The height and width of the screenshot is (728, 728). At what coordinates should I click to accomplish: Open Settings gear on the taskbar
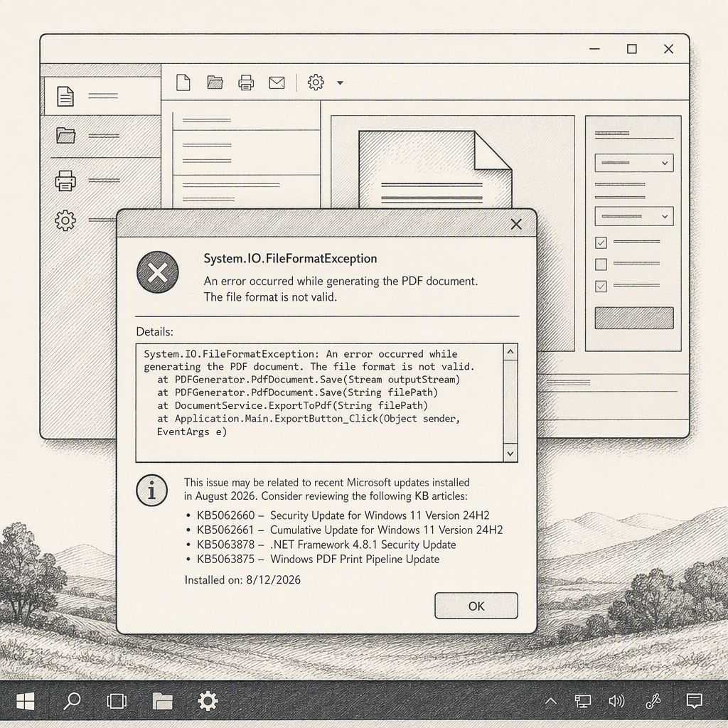[208, 701]
